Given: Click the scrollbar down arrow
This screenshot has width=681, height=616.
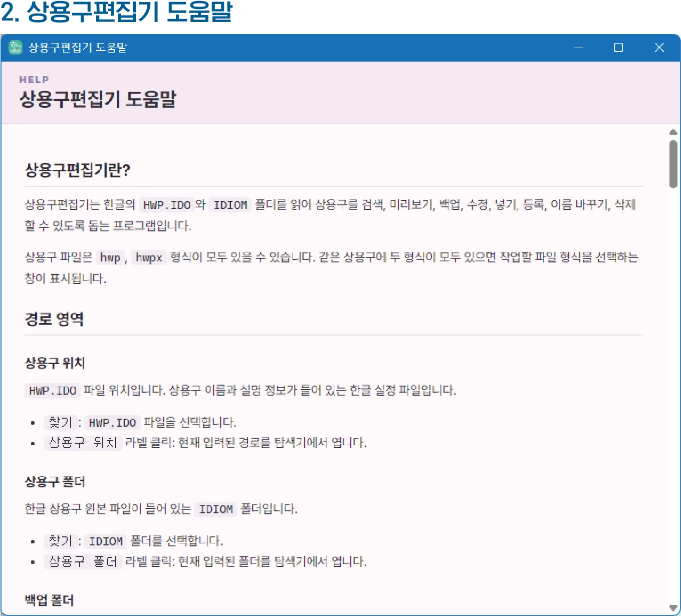Looking at the screenshot, I should point(673,608).
